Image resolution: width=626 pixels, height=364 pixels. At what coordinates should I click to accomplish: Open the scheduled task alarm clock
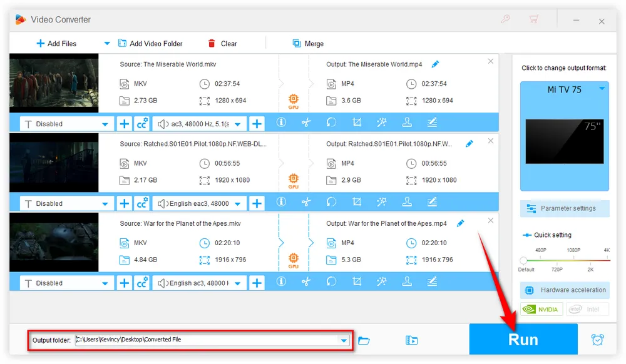pos(598,340)
